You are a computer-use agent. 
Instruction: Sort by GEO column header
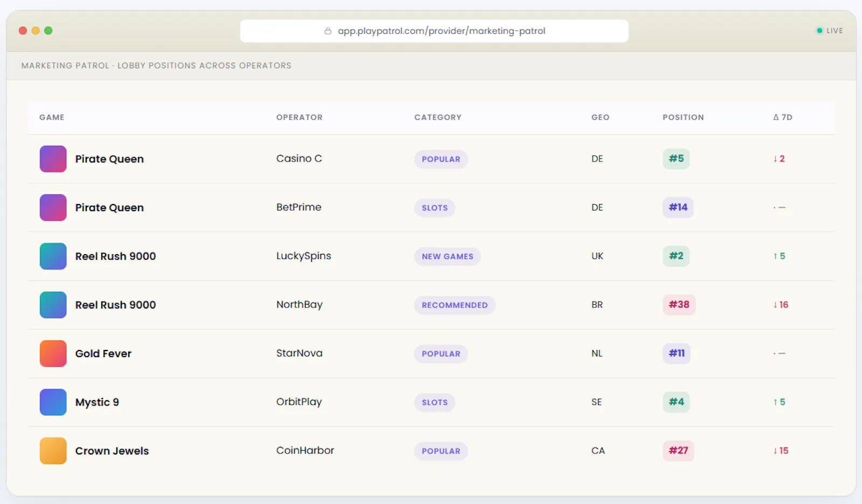point(600,117)
